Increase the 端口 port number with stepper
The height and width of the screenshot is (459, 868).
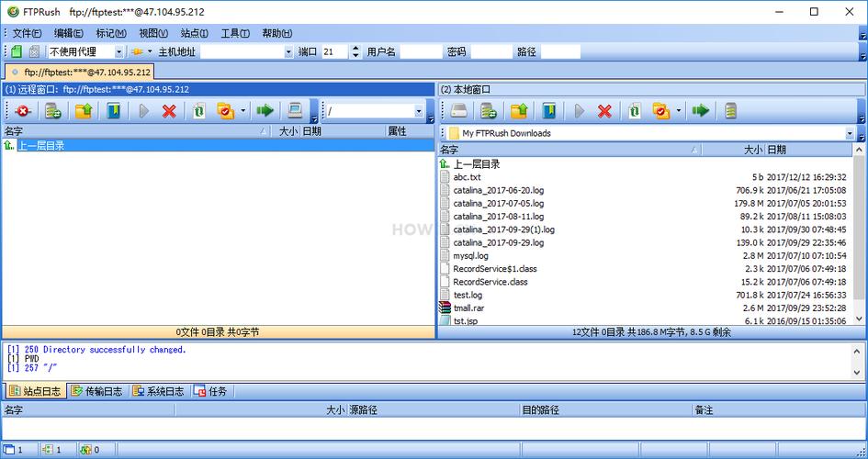pos(356,49)
